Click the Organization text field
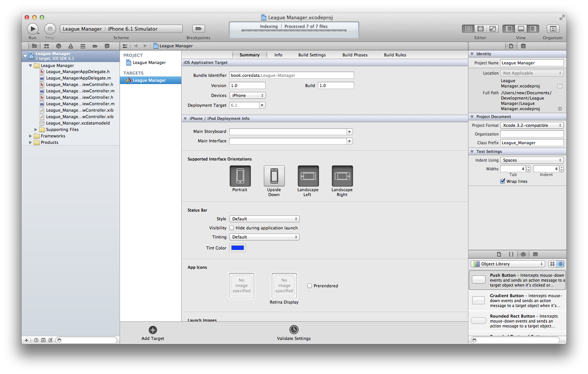 pos(532,134)
